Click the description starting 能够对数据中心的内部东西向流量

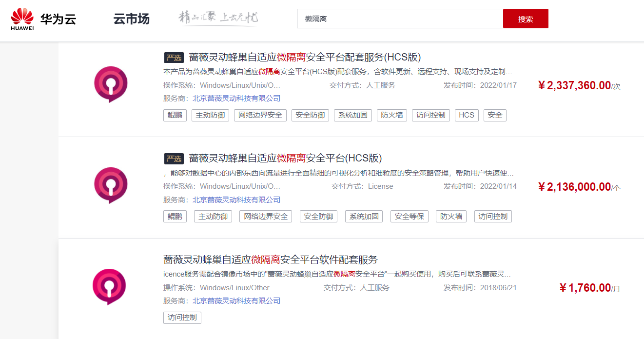tap(338, 173)
